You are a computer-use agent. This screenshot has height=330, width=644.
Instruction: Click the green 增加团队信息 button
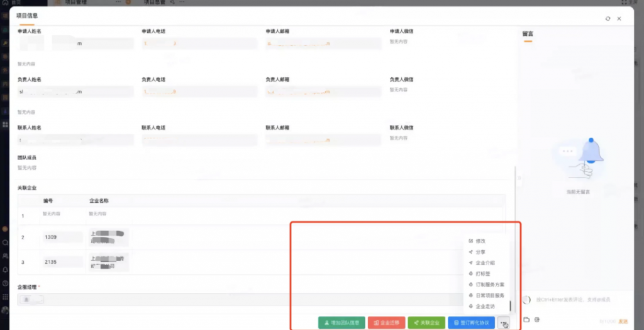[341, 322]
